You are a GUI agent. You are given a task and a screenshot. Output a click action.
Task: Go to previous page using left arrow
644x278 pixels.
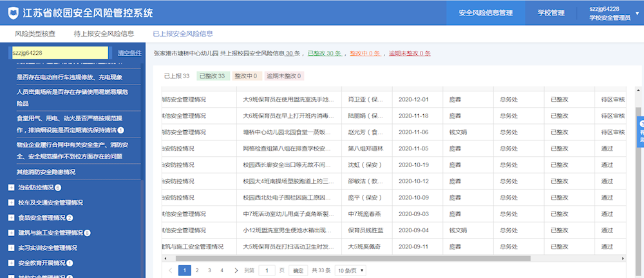171,270
